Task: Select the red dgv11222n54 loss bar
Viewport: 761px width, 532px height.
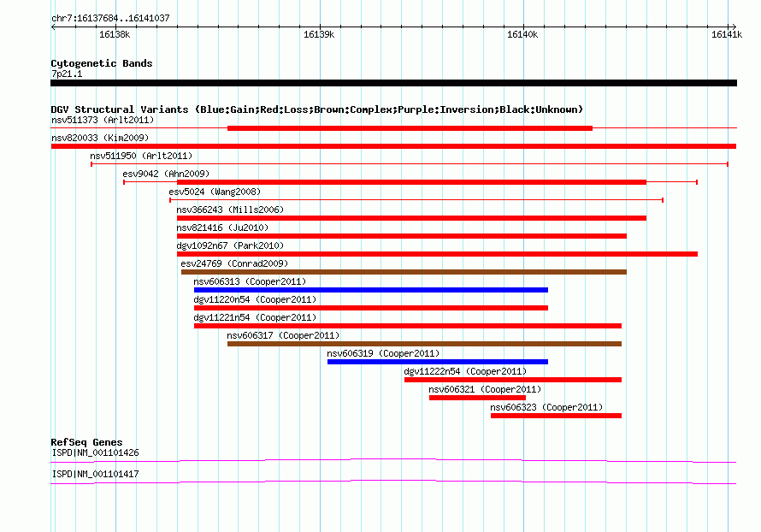Action: click(513, 380)
